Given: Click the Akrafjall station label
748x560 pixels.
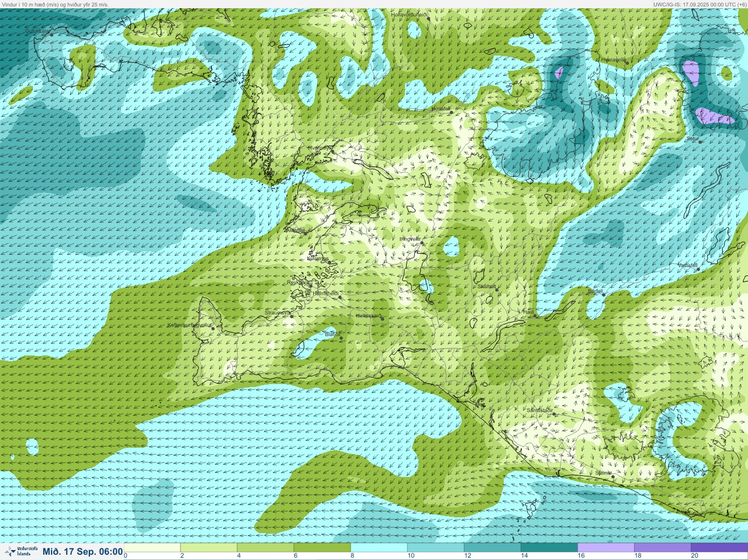Looking at the screenshot, I should (x=295, y=230).
